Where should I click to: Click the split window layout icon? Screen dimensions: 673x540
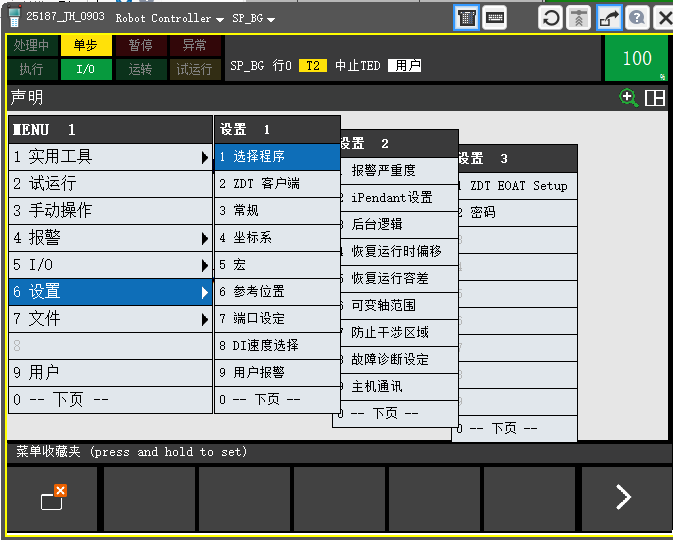pyautogui.click(x=655, y=97)
